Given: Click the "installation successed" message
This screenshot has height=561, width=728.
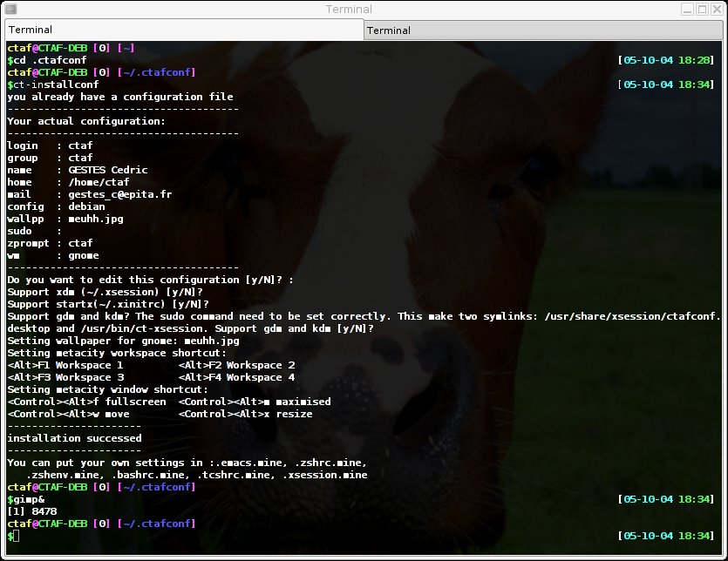Looking at the screenshot, I should click(74, 438).
